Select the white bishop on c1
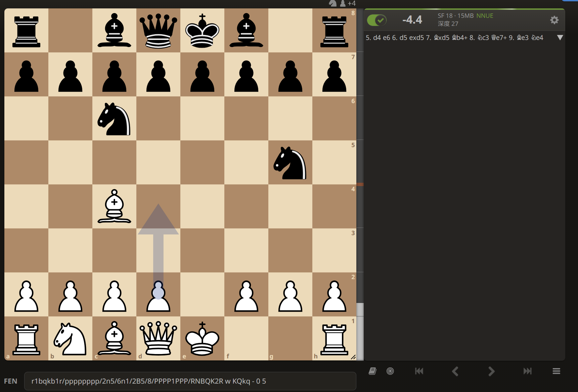This screenshot has width=578, height=392. tap(114, 339)
